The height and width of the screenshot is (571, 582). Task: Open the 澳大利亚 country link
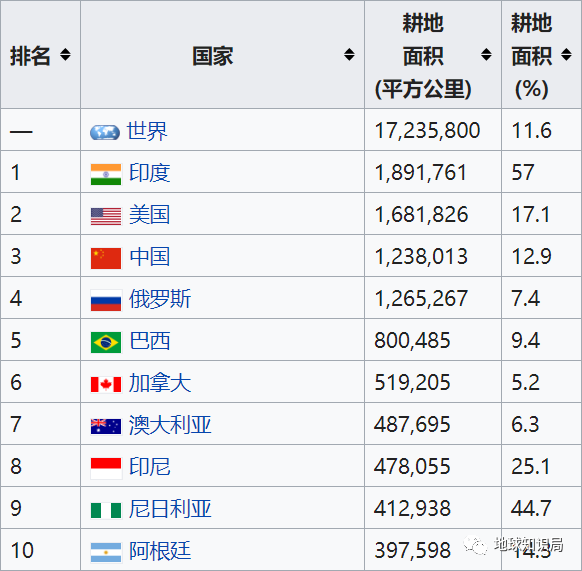170,425
